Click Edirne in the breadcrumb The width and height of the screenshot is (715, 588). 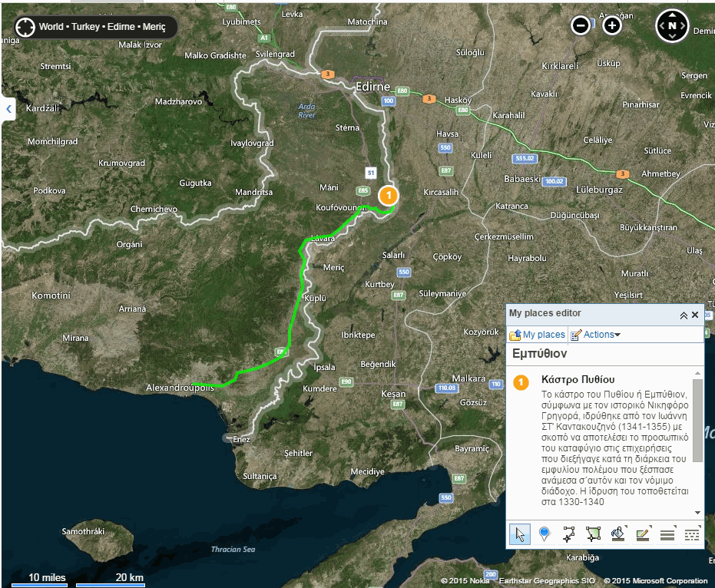click(121, 26)
